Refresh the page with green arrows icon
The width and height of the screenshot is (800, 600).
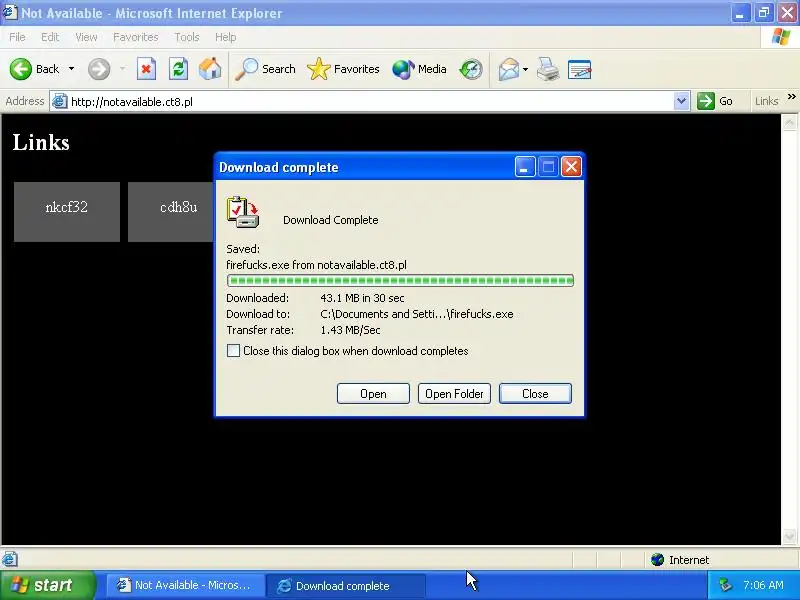tap(179, 69)
